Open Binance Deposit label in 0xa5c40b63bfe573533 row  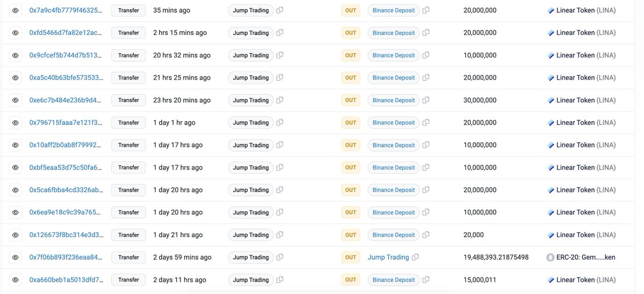coord(394,77)
